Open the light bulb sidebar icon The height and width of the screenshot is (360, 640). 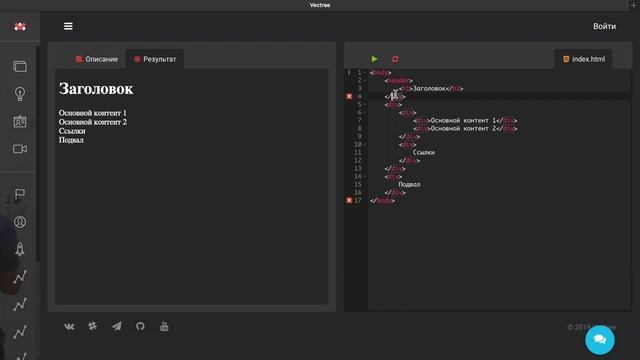(20, 94)
